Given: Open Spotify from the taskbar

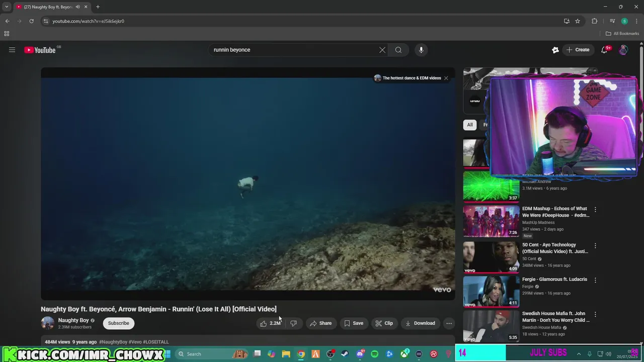Looking at the screenshot, I should pyautogui.click(x=374, y=354).
